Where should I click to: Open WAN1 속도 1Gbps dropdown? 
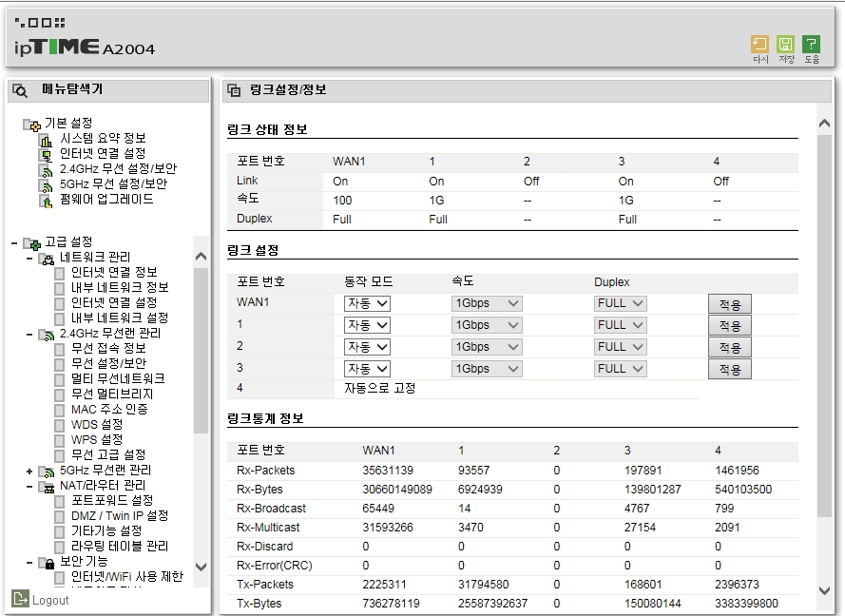pos(487,303)
